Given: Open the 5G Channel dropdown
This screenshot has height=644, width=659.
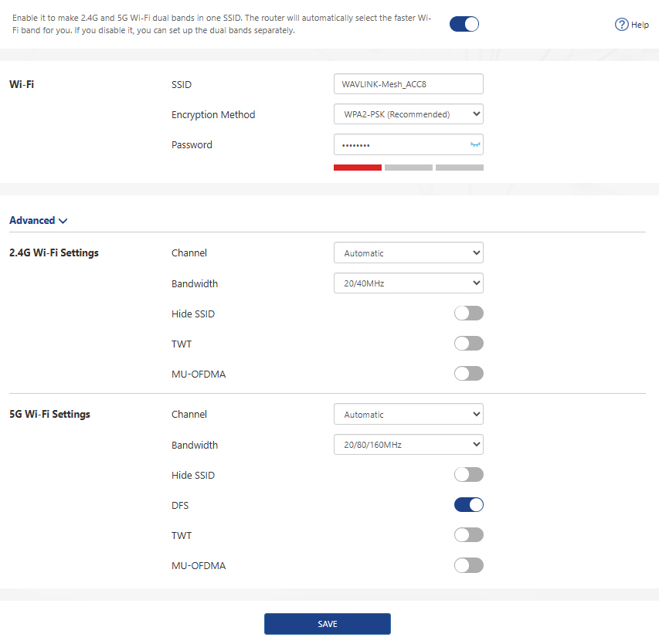Looking at the screenshot, I should click(x=408, y=414).
